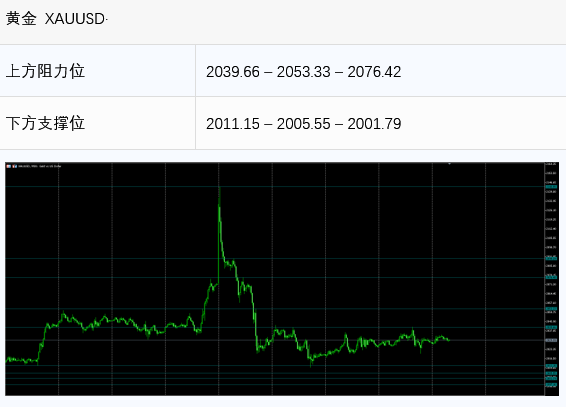Click the XAUUSD gold price chart image
This screenshot has width=566, height=407.
click(x=282, y=279)
